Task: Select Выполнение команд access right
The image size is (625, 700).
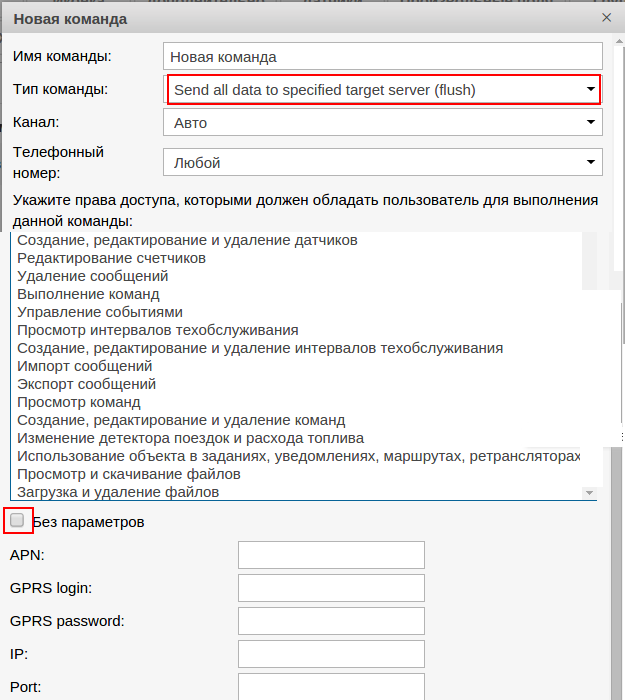Action: 89,294
